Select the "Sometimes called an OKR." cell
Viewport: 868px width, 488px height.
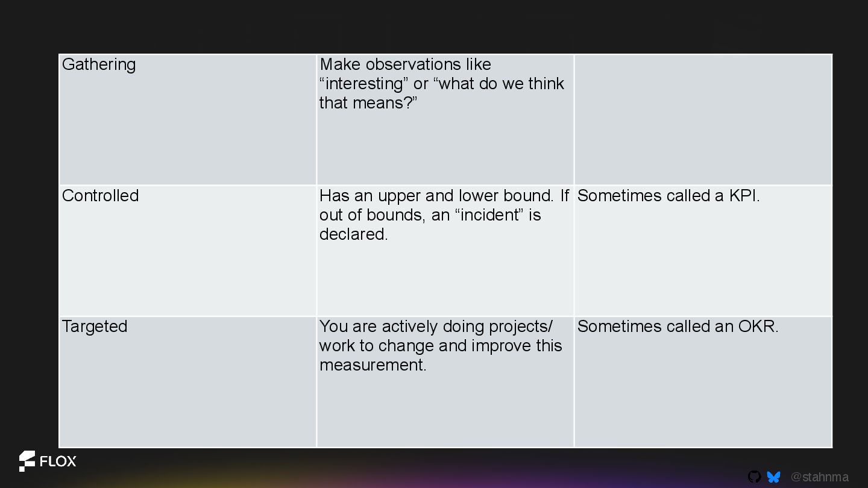703,382
